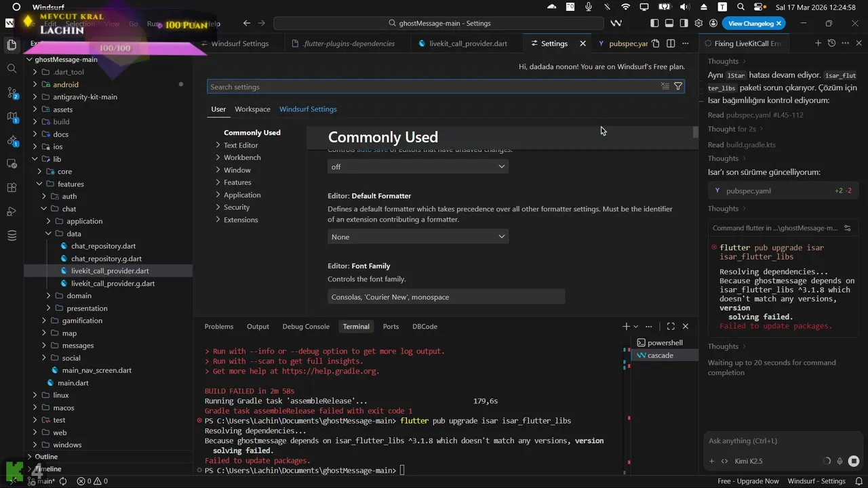Expand Extensions settings section
868x488 pixels.
pos(241,220)
